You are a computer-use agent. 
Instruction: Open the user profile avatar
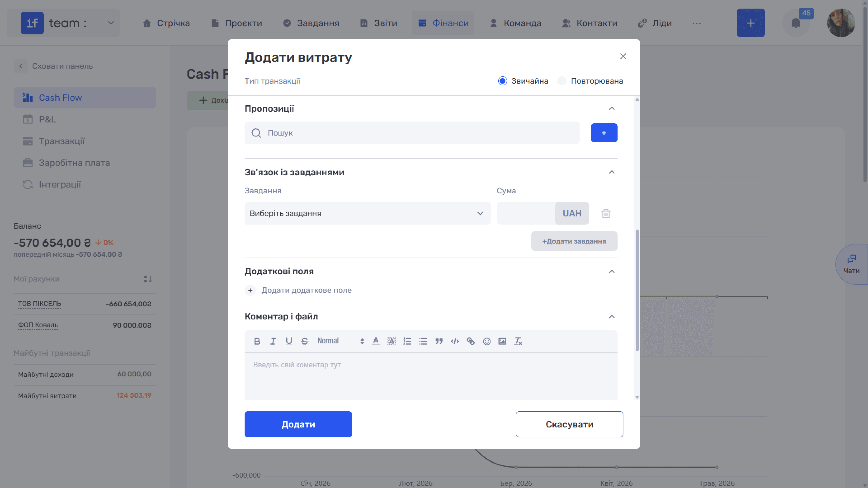[841, 23]
